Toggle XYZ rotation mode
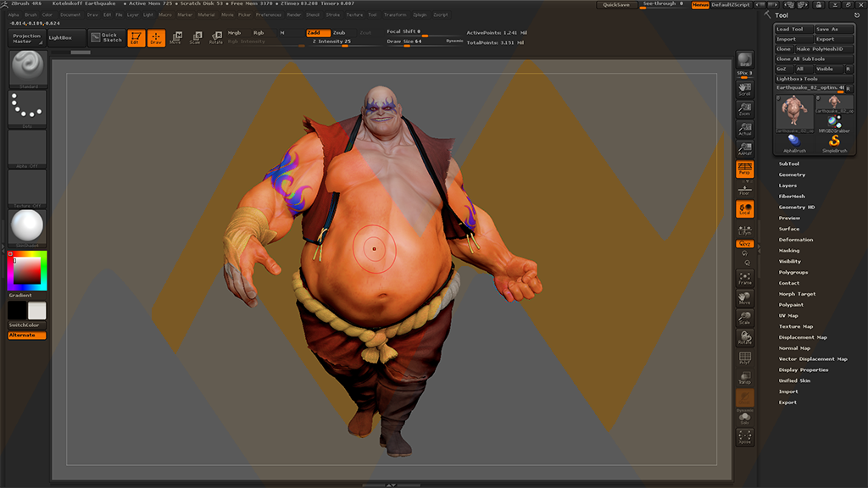Image resolution: width=868 pixels, height=488 pixels. 744,243
